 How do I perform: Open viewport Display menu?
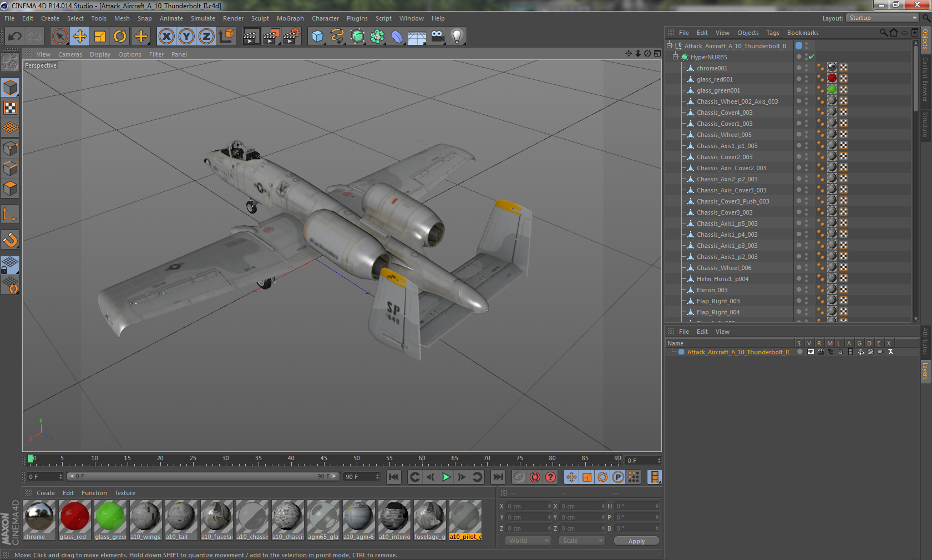[x=100, y=54]
